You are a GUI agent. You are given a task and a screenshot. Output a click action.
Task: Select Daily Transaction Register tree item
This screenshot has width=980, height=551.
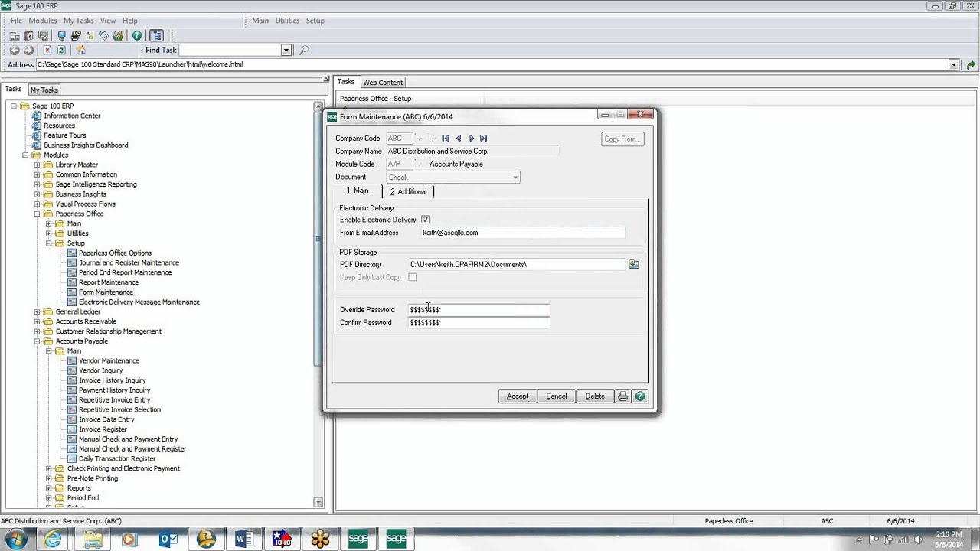[117, 459]
